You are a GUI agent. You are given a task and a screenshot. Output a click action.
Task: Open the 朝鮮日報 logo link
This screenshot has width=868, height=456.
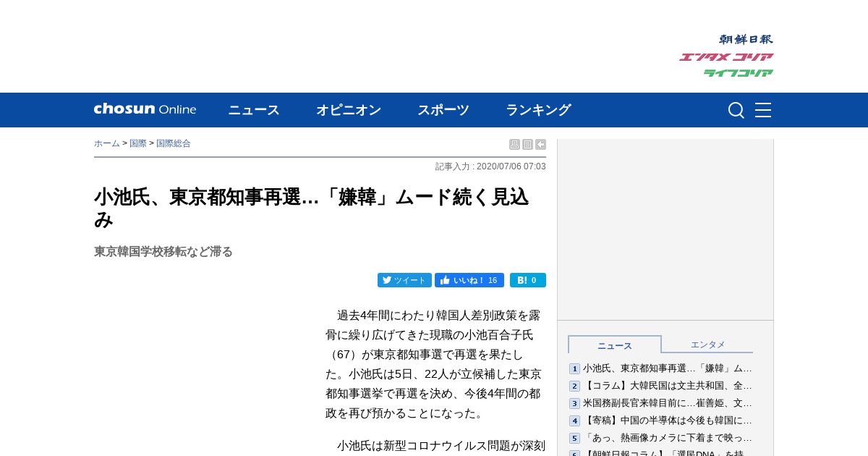(x=746, y=39)
